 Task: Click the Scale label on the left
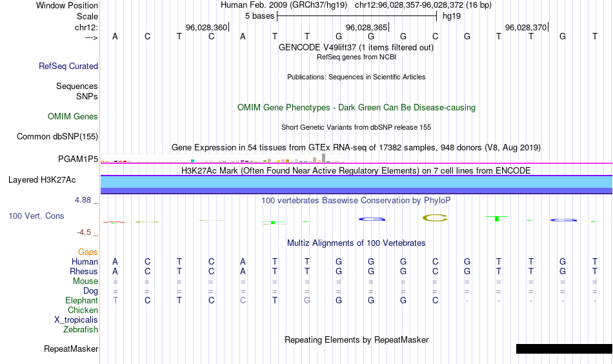[87, 16]
